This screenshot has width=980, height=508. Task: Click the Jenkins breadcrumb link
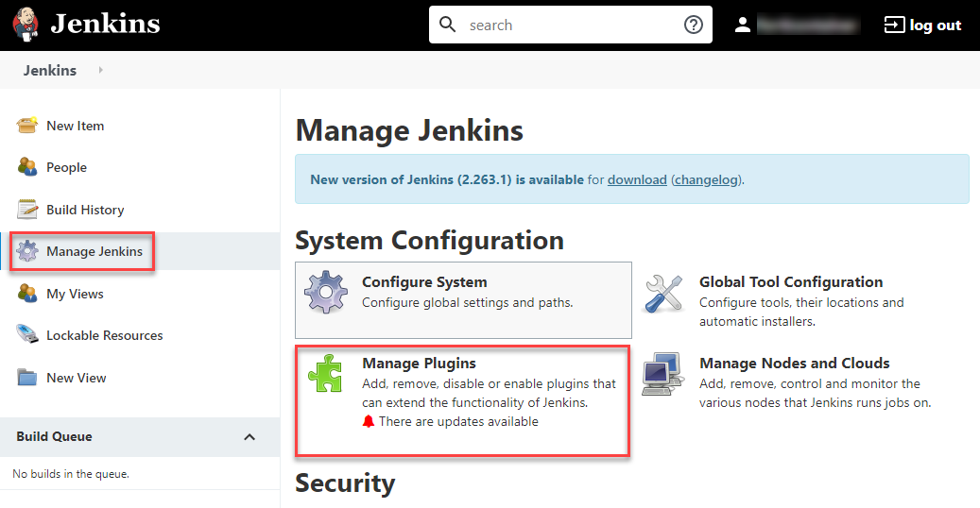click(50, 70)
